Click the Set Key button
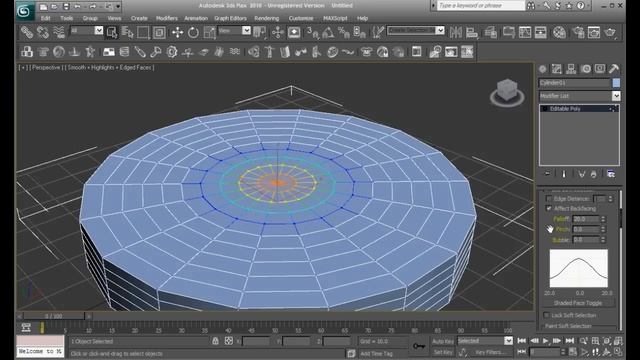Viewport: 640px width, 360px height. tap(443, 352)
